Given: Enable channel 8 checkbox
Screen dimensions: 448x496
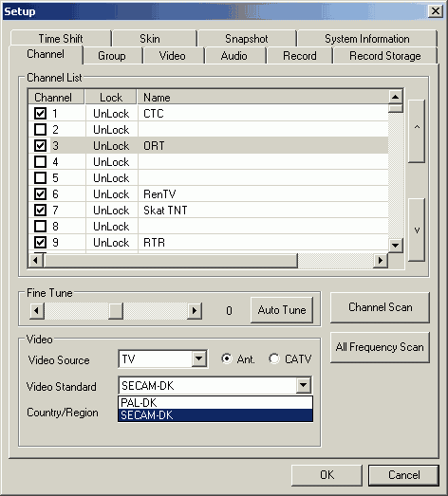Looking at the screenshot, I should pyautogui.click(x=40, y=226).
